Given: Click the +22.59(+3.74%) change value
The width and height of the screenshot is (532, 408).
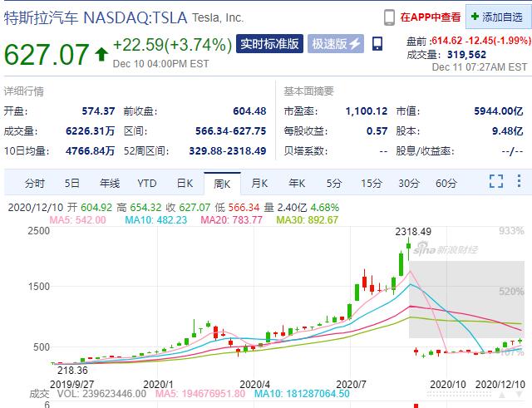Looking at the screenshot, I should pyautogui.click(x=172, y=45).
